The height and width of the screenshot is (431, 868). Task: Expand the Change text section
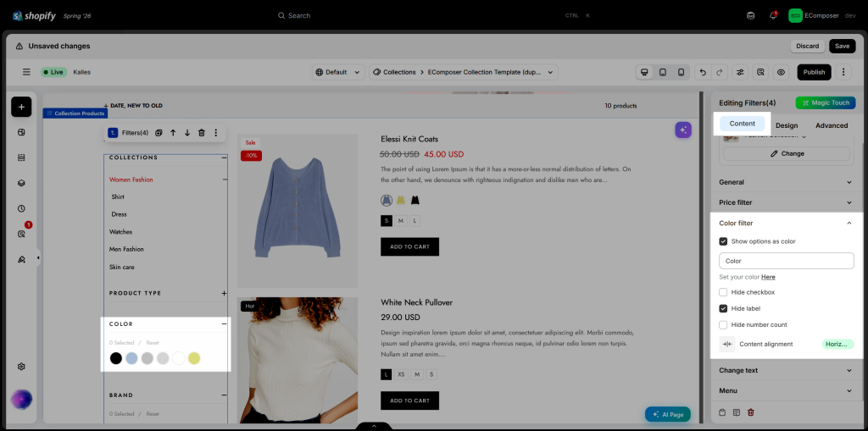[x=786, y=370]
